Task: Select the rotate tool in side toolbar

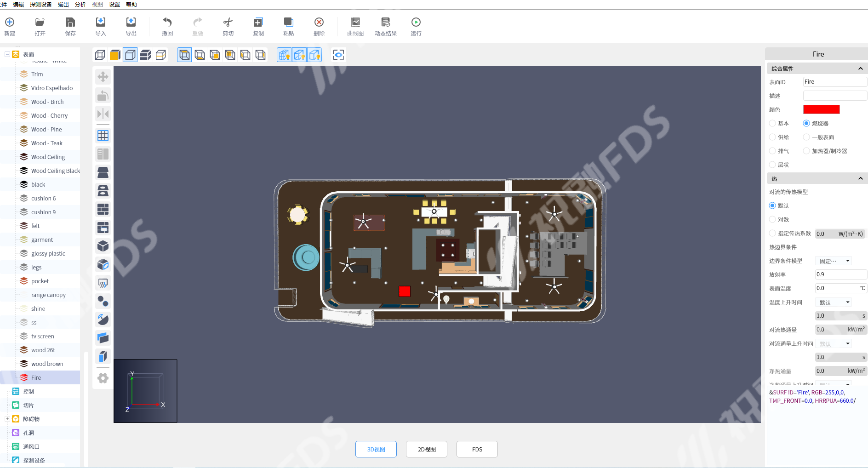Action: coord(103,96)
